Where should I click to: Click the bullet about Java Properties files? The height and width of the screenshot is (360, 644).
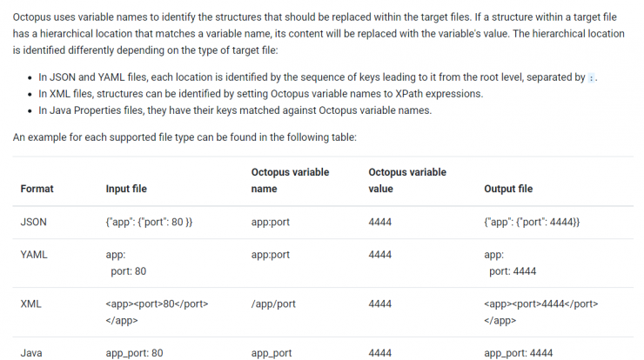(235, 110)
